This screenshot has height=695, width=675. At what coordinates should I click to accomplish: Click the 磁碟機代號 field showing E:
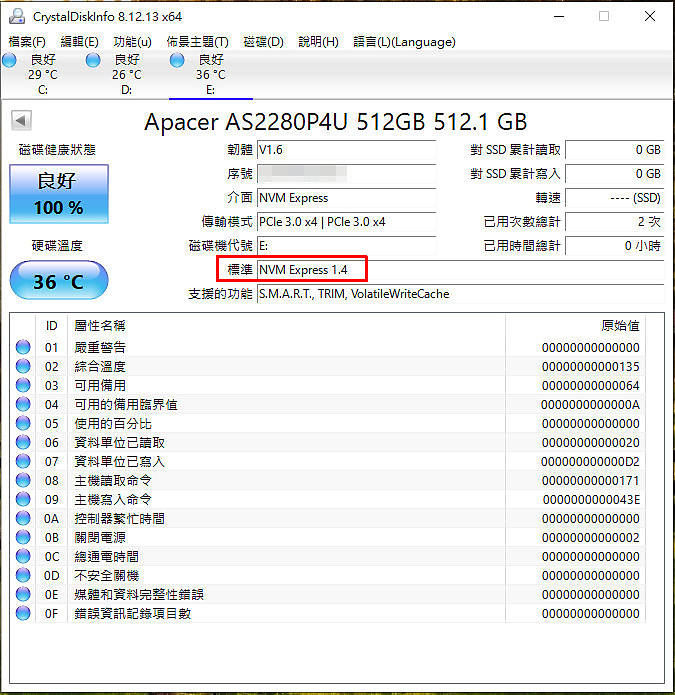pos(347,246)
